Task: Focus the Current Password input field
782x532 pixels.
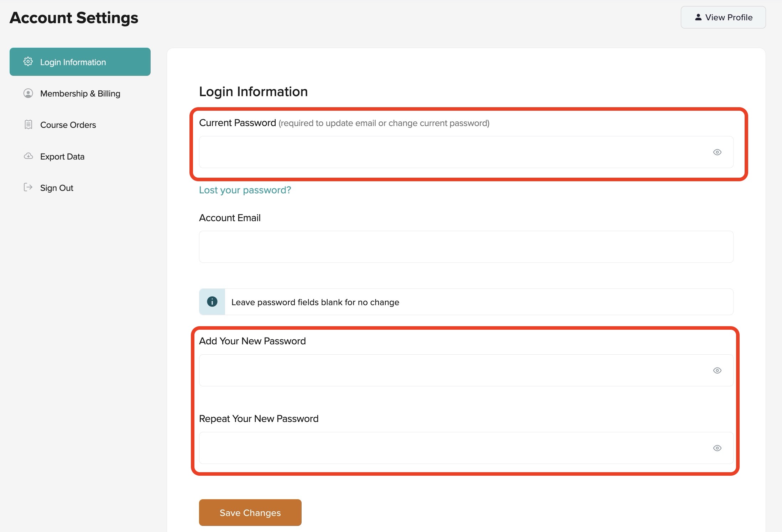Action: pos(452,152)
